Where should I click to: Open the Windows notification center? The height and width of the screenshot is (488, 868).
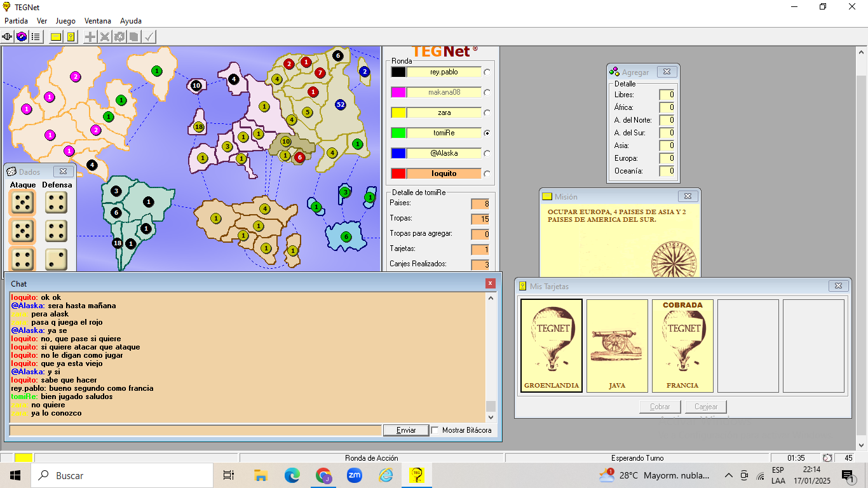pyautogui.click(x=848, y=475)
